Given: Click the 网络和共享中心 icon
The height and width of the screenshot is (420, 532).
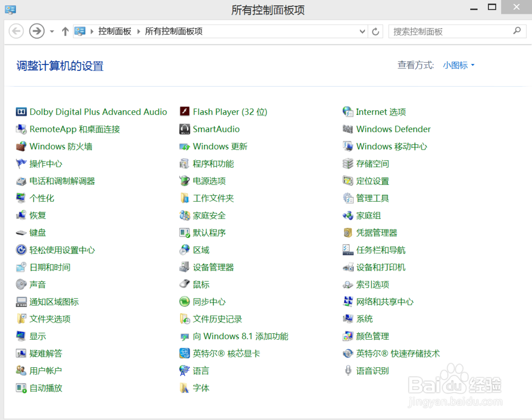Looking at the screenshot, I should point(348,301).
